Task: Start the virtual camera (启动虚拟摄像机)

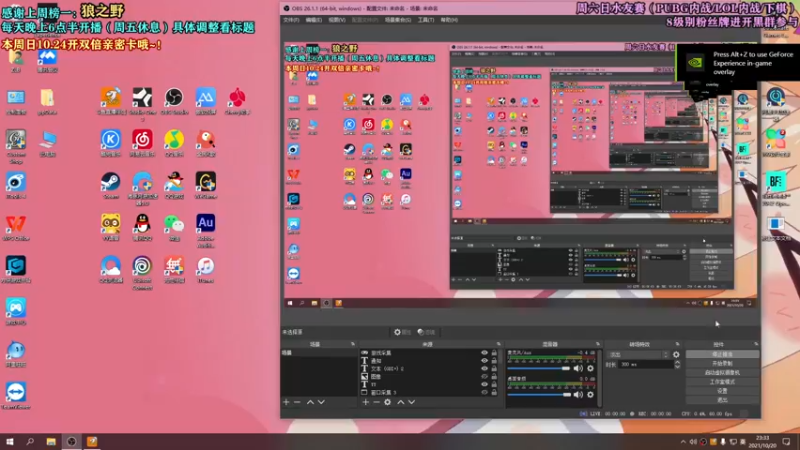Action: point(722,372)
